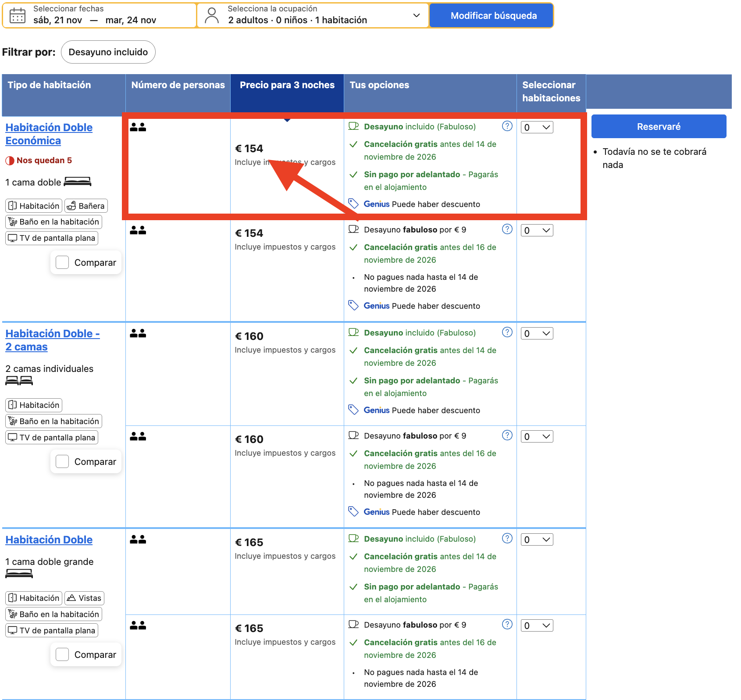Click the Reservaré button
This screenshot has height=700, width=741.
click(x=659, y=126)
